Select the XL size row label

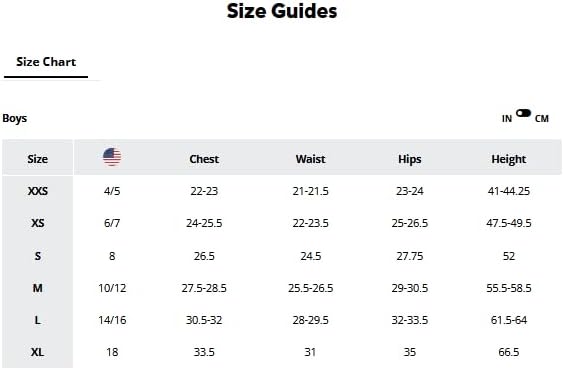pos(37,352)
